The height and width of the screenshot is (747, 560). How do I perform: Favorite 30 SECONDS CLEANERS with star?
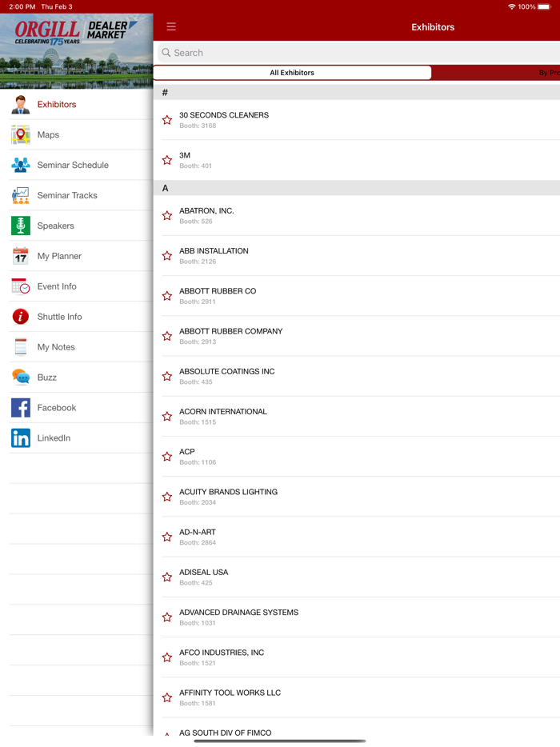167,120
